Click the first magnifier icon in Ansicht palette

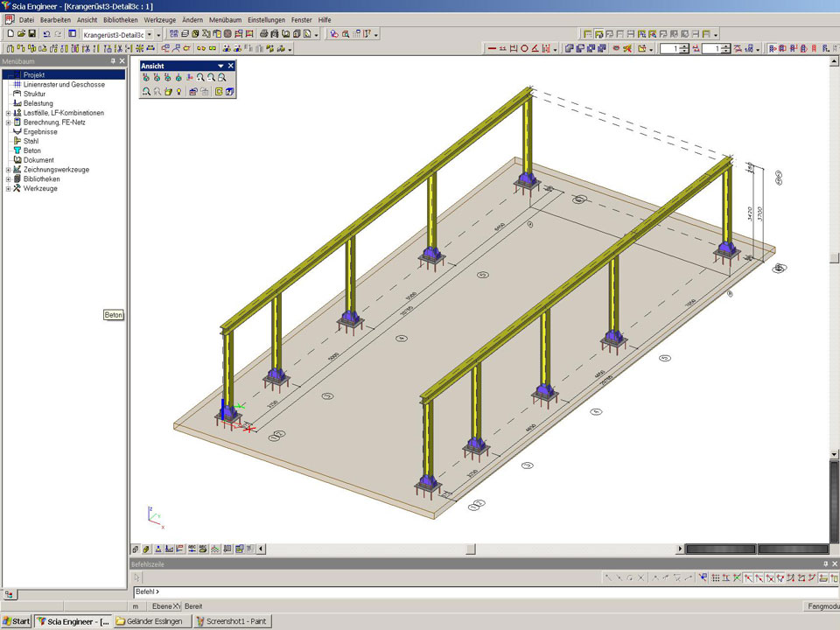(200, 78)
